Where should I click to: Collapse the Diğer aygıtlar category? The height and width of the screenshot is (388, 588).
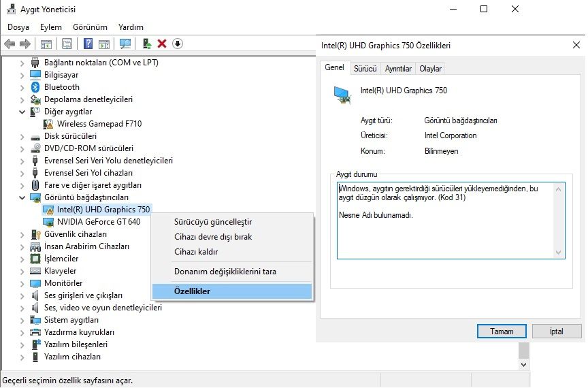click(x=22, y=112)
